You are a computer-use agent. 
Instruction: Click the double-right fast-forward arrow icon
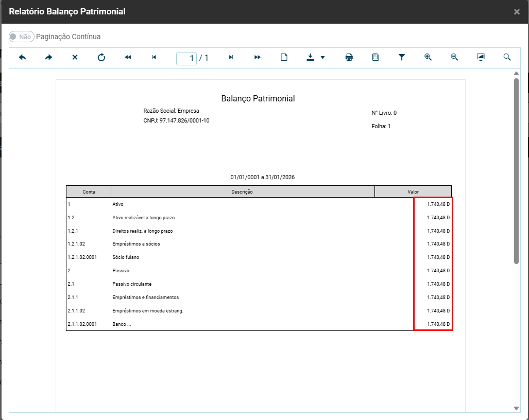tap(258, 57)
